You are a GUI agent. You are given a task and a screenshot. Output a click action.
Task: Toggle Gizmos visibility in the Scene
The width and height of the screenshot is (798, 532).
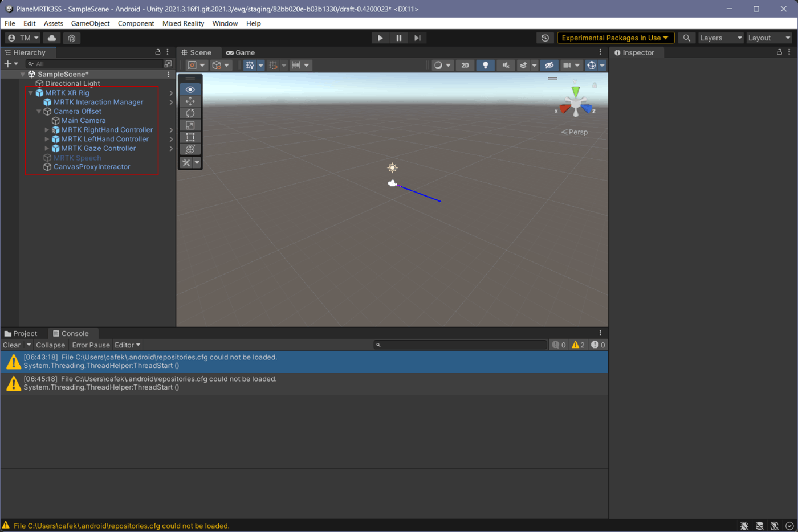click(591, 66)
